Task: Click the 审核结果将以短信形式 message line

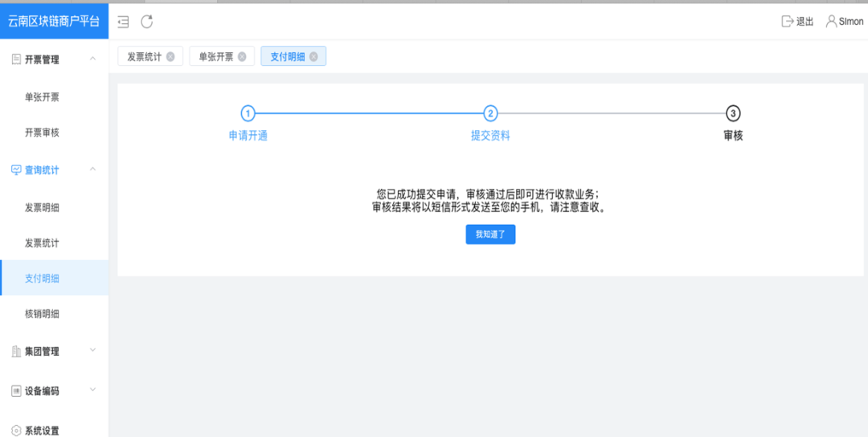Action: pyautogui.click(x=489, y=208)
